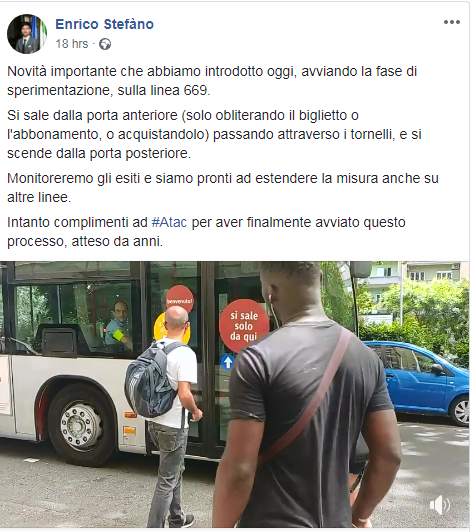Open Enrico Stefàno's profile picture
470x532 pixels.
pyautogui.click(x=27, y=34)
